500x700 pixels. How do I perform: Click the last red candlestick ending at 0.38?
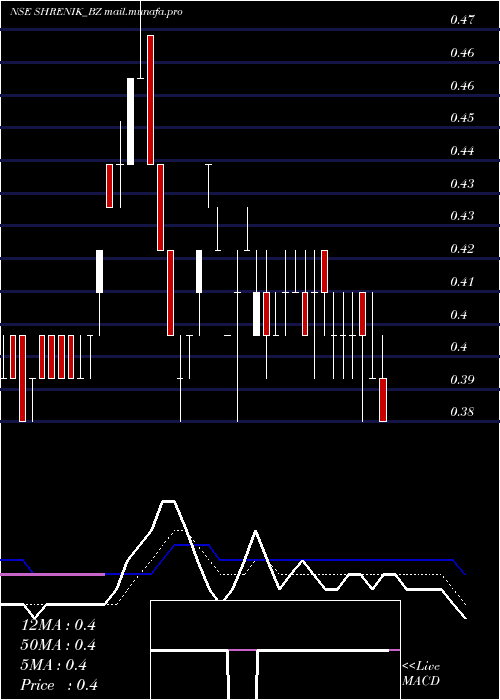(383, 400)
